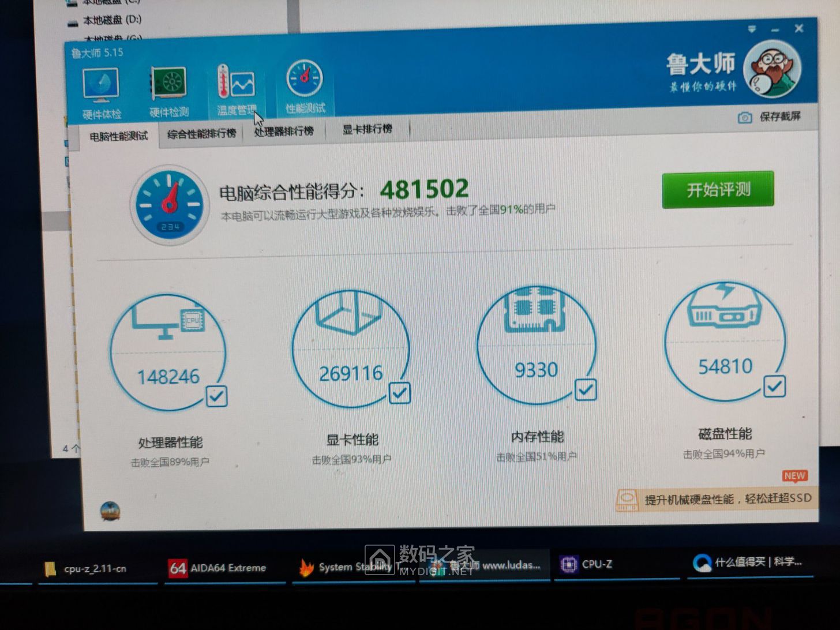Screen dimensions: 840x630
Task: Open the 硬件检测 hardware detection section
Action: tap(169, 91)
